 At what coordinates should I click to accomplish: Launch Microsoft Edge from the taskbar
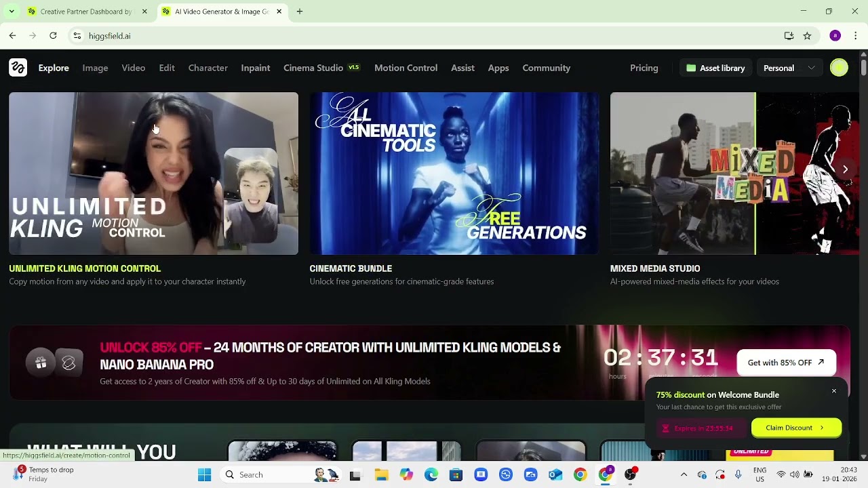(431, 474)
